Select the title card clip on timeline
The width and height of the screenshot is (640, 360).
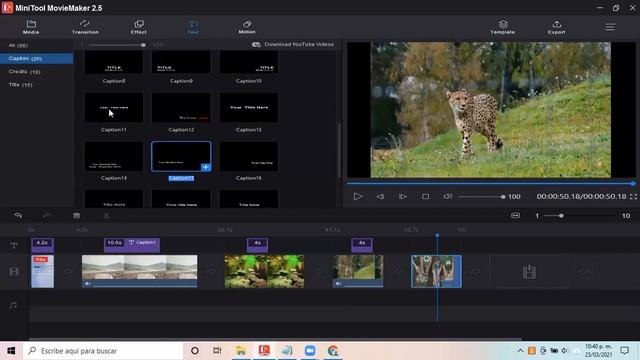42,271
